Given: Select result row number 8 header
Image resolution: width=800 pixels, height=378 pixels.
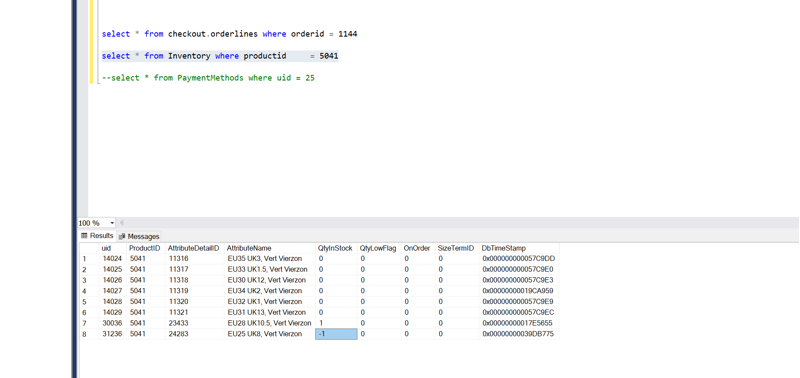Looking at the screenshot, I should click(89, 334).
